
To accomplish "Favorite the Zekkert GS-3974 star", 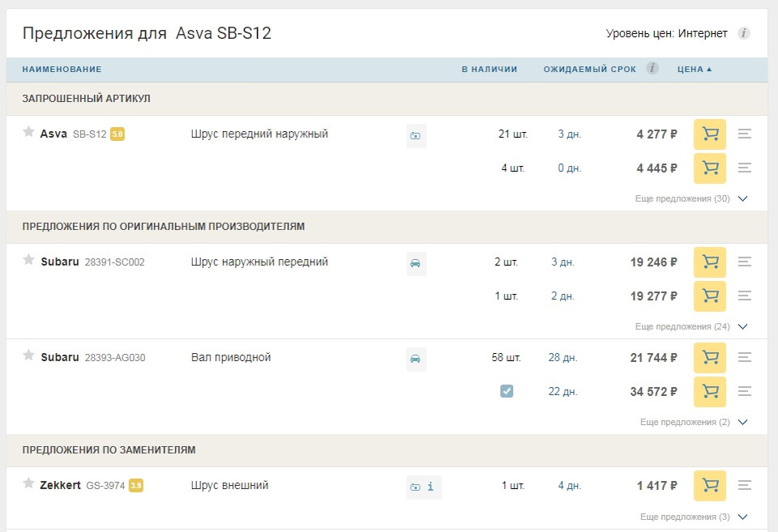I will (x=29, y=483).
